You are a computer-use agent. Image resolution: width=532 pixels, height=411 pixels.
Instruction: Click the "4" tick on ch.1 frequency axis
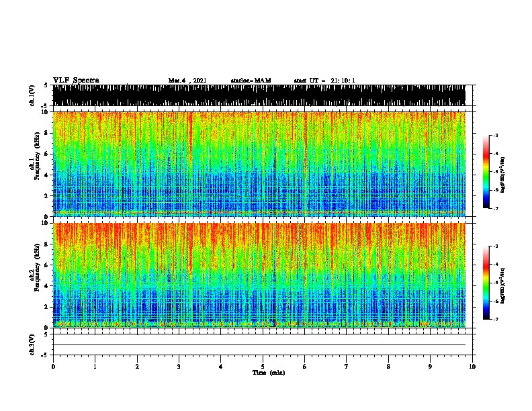46,175
